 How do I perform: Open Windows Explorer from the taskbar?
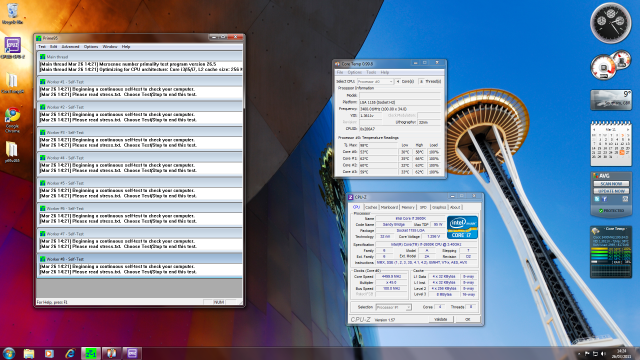point(29,353)
